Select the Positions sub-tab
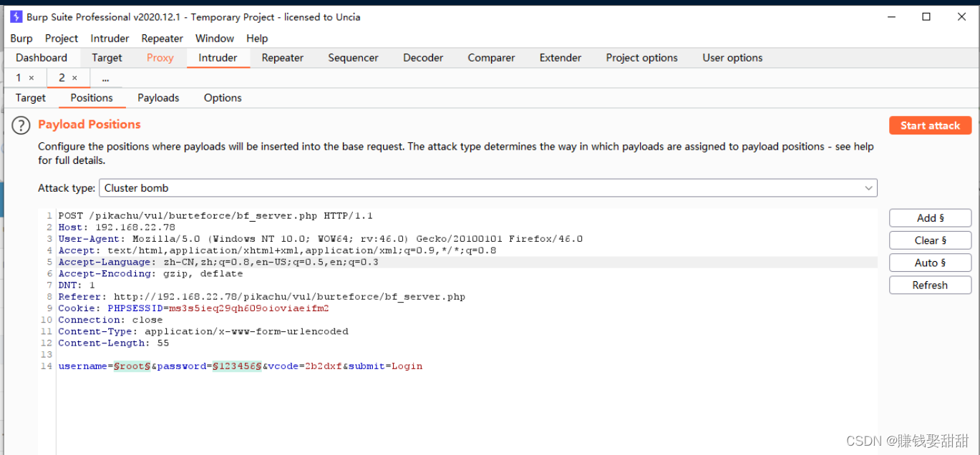Viewport: 980px width, 455px height. tap(91, 98)
